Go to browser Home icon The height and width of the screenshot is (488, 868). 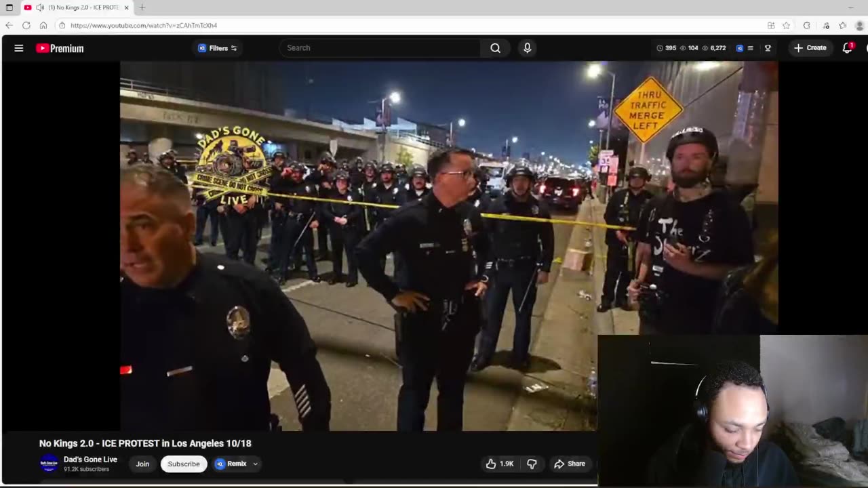(43, 25)
